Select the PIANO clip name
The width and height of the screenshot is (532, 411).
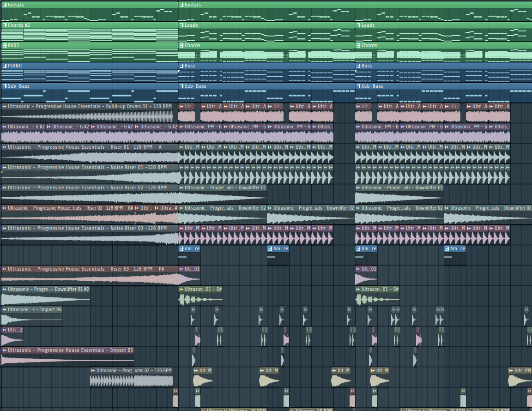[15, 66]
